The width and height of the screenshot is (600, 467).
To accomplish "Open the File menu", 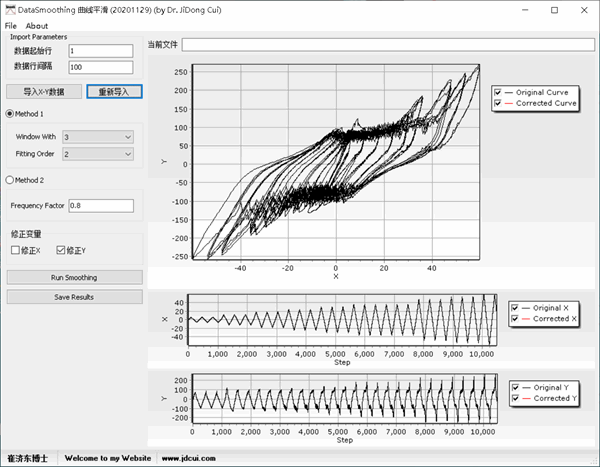I will tap(10, 26).
